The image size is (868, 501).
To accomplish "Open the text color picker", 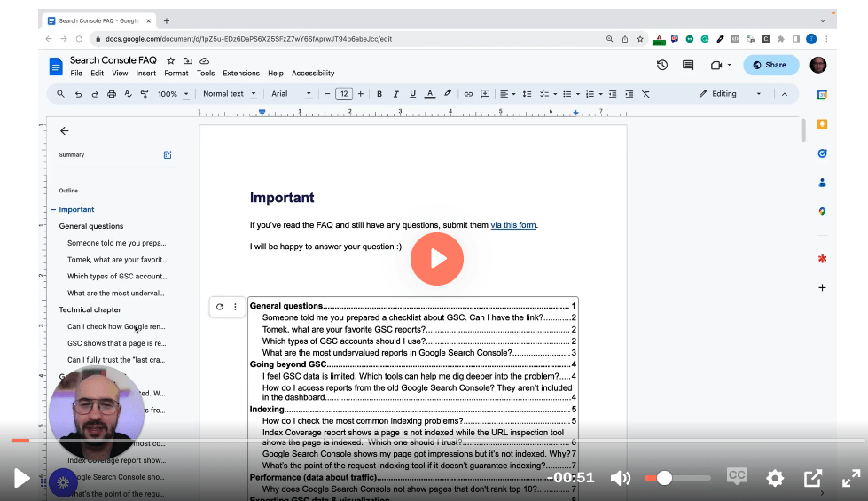I will pos(430,94).
